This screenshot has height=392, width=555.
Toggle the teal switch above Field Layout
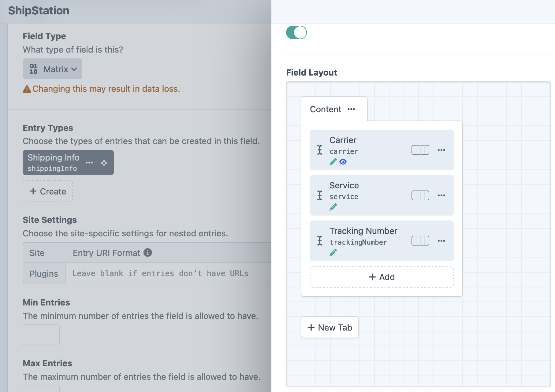[x=296, y=32]
